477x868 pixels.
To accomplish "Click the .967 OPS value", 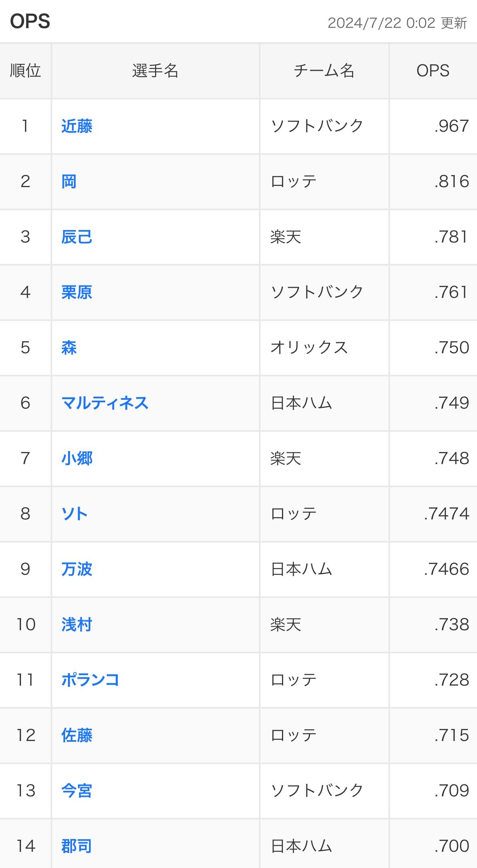I will [x=452, y=126].
